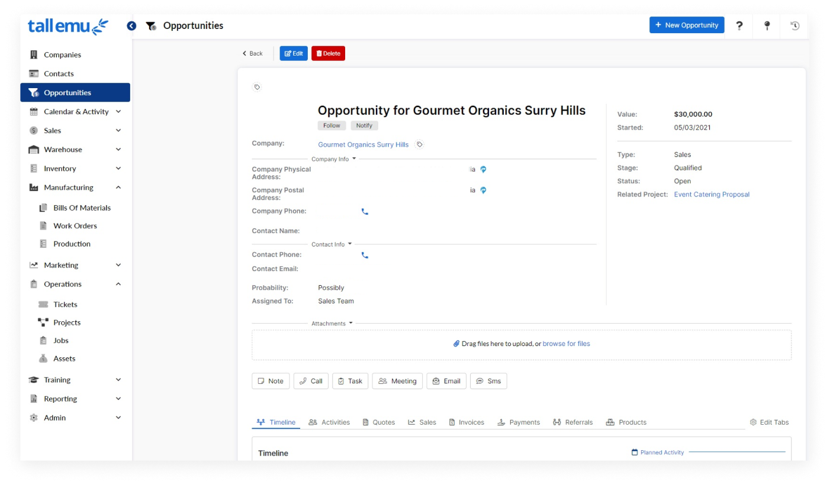Click the tag icon above opportunity title
The height and width of the screenshot is (504, 830).
pos(257,87)
